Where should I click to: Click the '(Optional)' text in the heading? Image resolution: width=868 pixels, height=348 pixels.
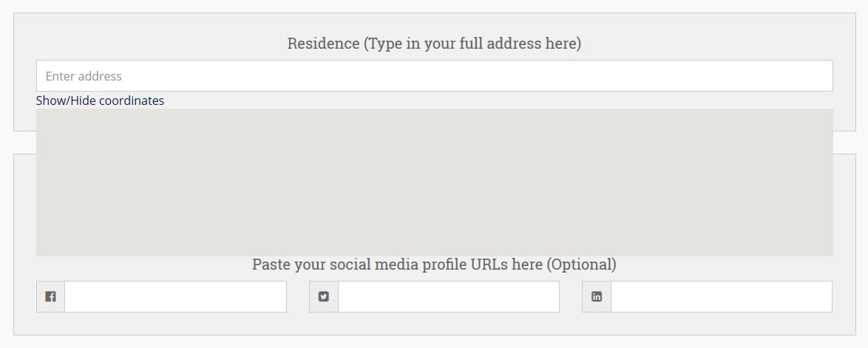pos(582,265)
